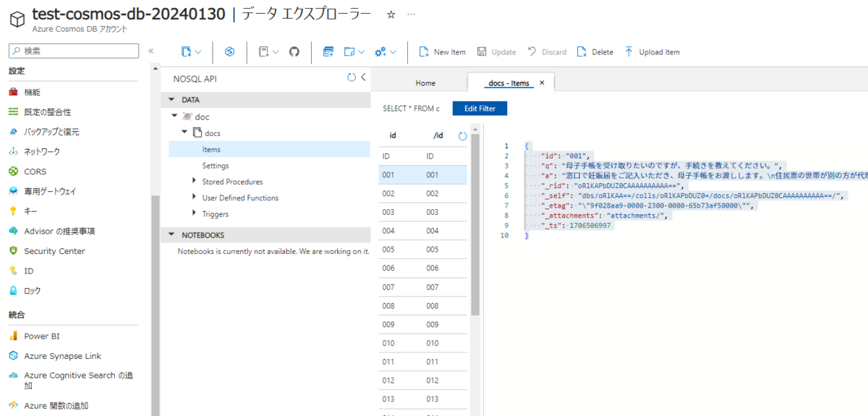Click the Upload Item button

(652, 52)
